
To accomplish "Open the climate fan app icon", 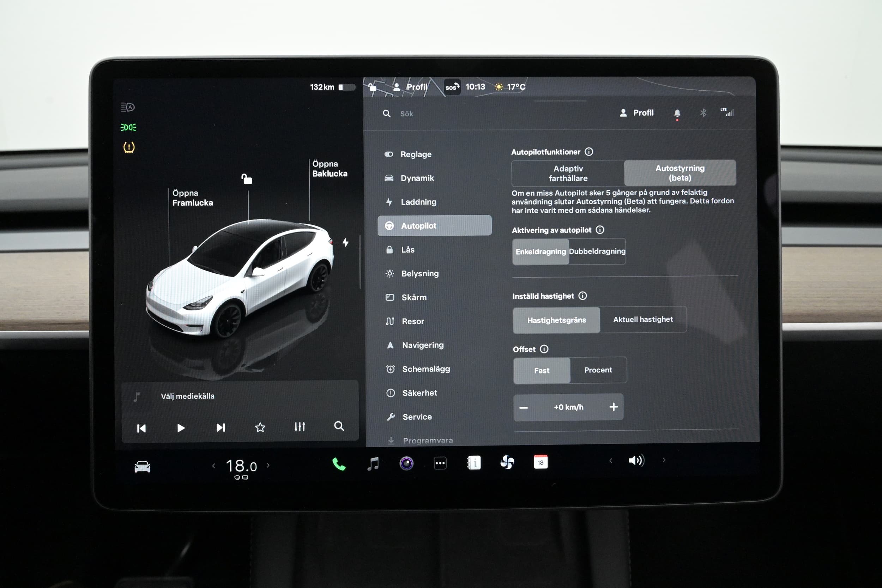I will click(507, 462).
